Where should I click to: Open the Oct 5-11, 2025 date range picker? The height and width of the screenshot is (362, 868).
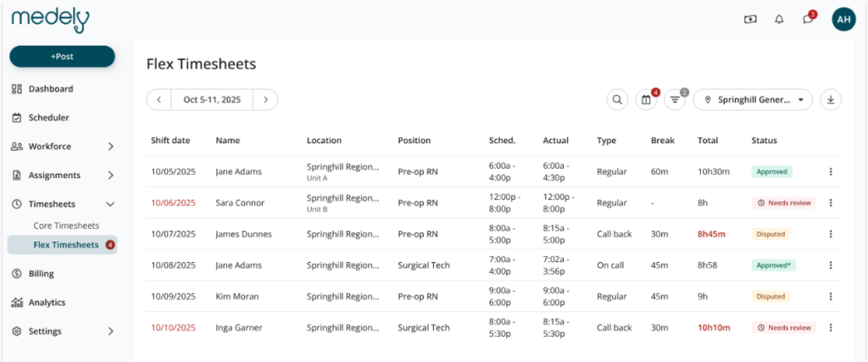tap(212, 100)
